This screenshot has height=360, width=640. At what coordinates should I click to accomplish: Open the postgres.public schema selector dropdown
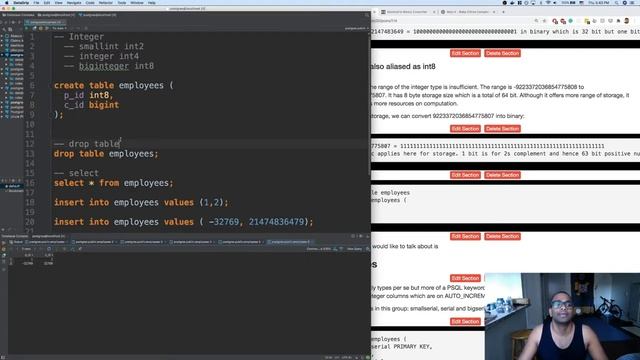click(x=356, y=29)
